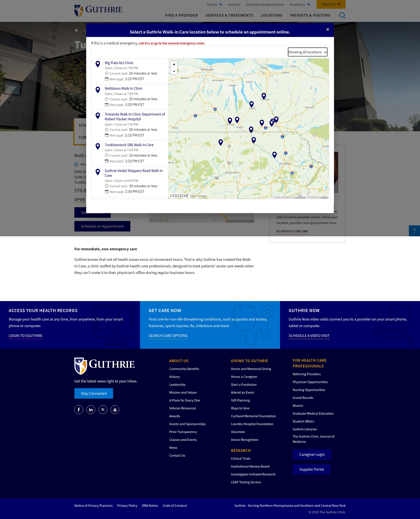Viewport: 420px width, 519px height.
Task: Open Price Transparency footer link
Action: pos(183,432)
